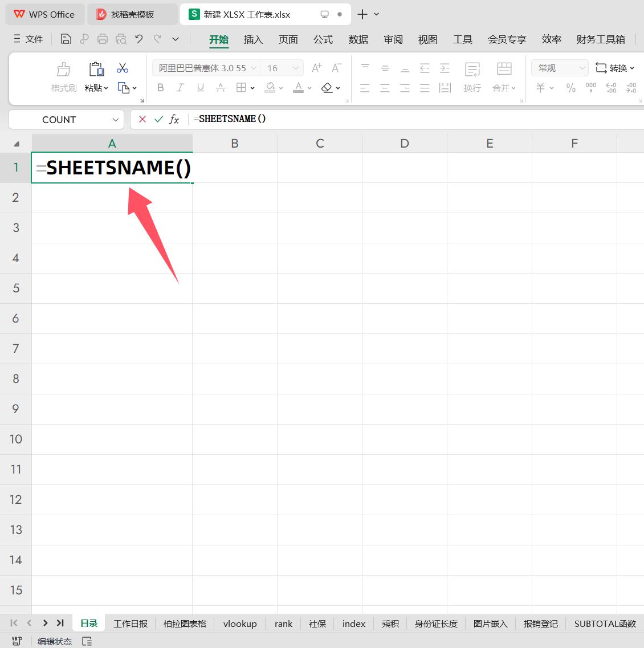The image size is (644, 648).
Task: Open the 公式 ribbon tab
Action: coord(323,39)
